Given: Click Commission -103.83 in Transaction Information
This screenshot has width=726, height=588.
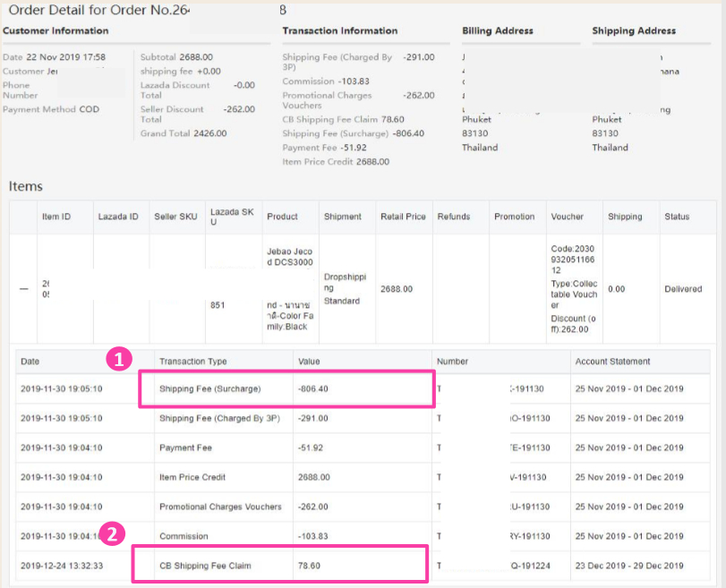Looking at the screenshot, I should tap(326, 81).
